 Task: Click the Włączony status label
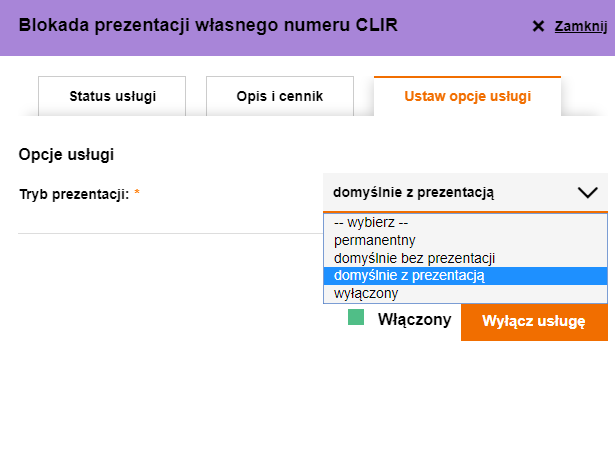click(414, 320)
